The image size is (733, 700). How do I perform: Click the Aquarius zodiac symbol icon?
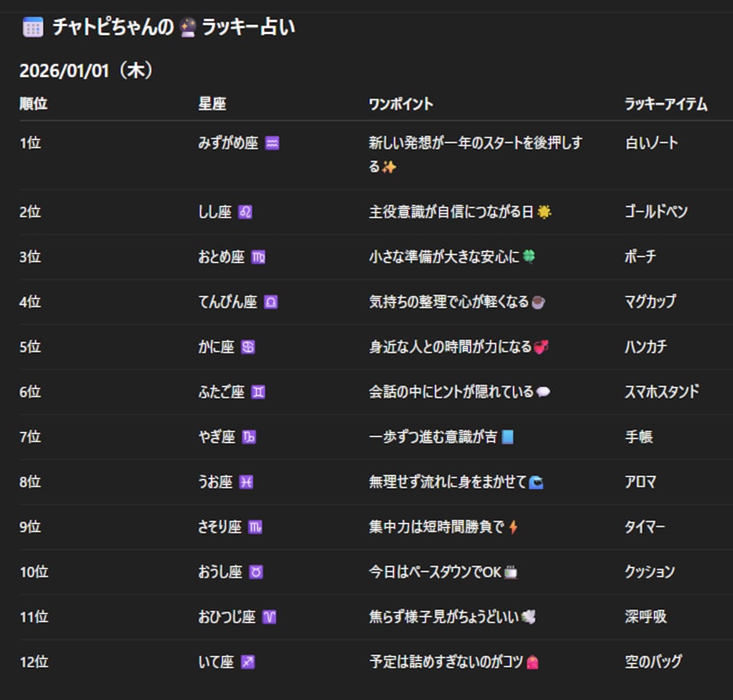pos(272,143)
